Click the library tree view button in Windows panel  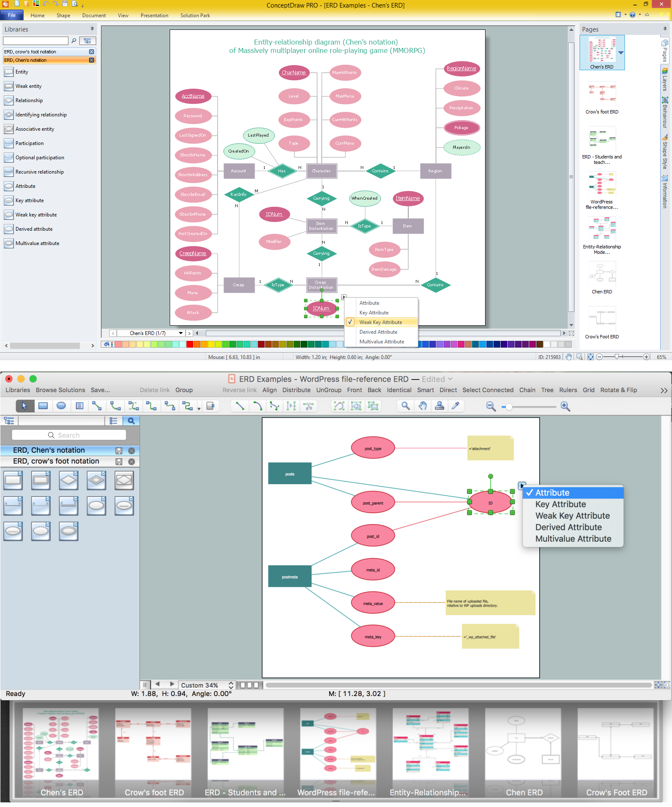(x=87, y=41)
